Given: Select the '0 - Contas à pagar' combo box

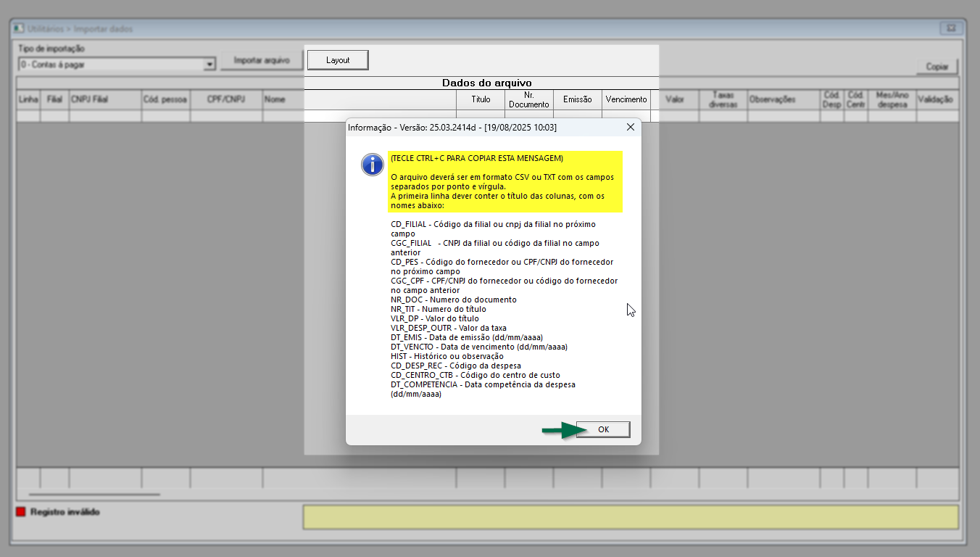Looking at the screenshot, I should coord(117,65).
